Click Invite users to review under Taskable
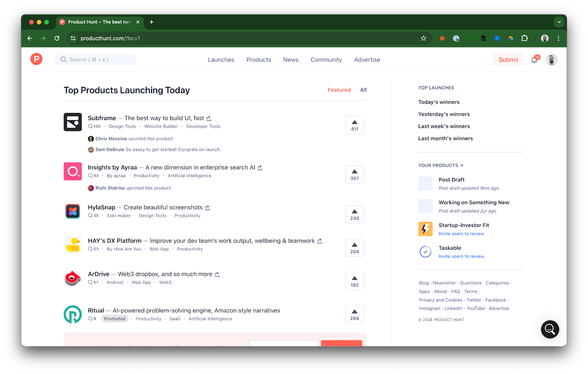Viewport: 588px width, 374px height. coord(461,257)
